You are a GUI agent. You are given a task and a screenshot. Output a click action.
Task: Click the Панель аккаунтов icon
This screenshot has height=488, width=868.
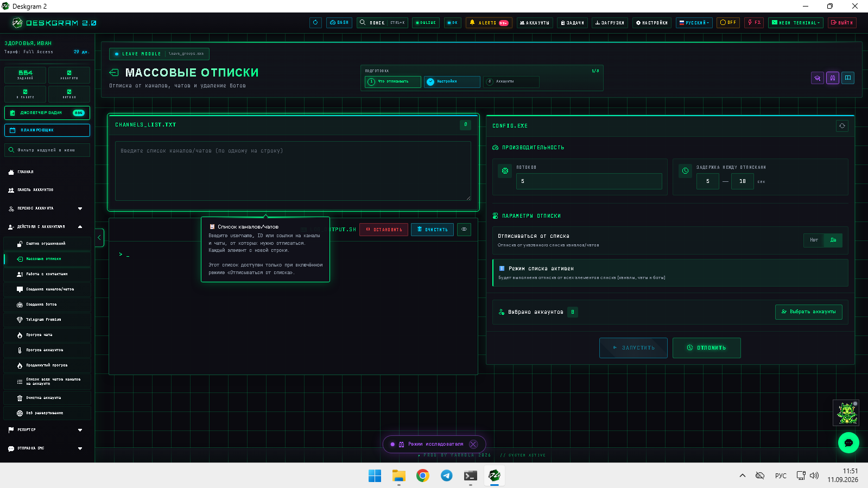11,190
